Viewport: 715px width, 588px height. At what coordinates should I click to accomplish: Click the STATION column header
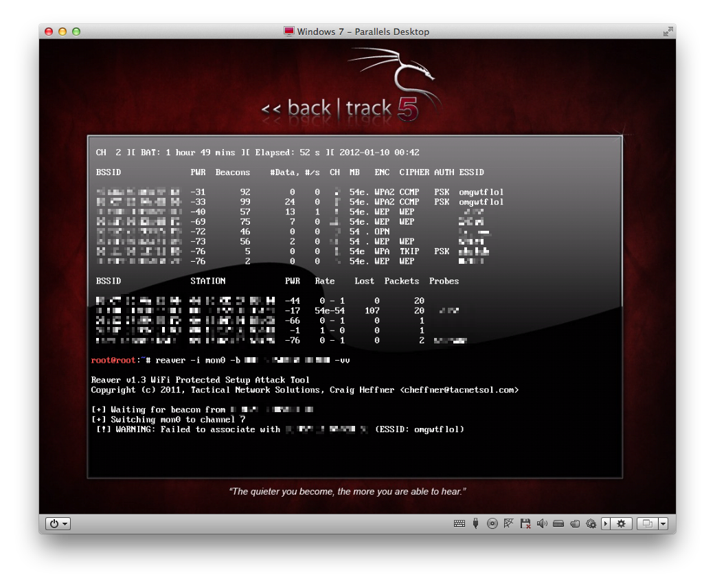point(208,281)
